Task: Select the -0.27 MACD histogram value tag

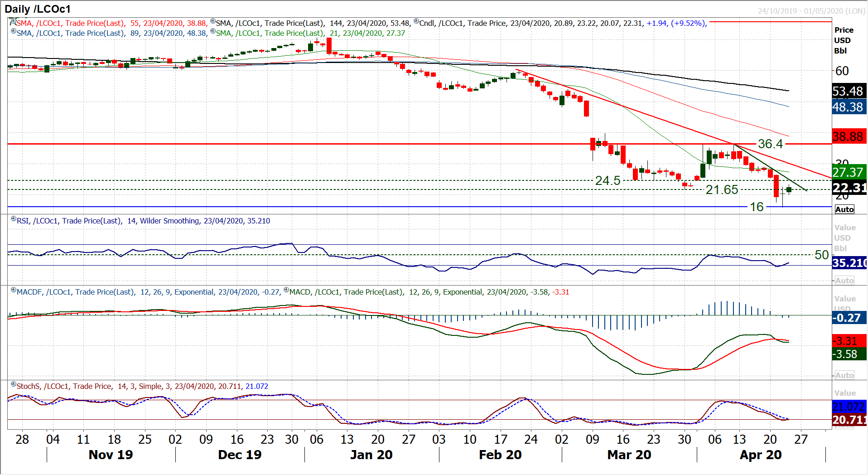Action: [x=849, y=318]
